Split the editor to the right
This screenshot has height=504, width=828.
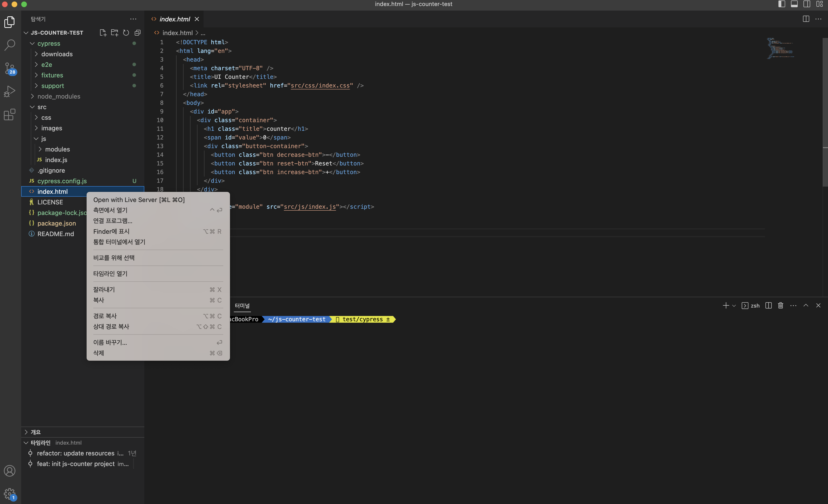806,19
